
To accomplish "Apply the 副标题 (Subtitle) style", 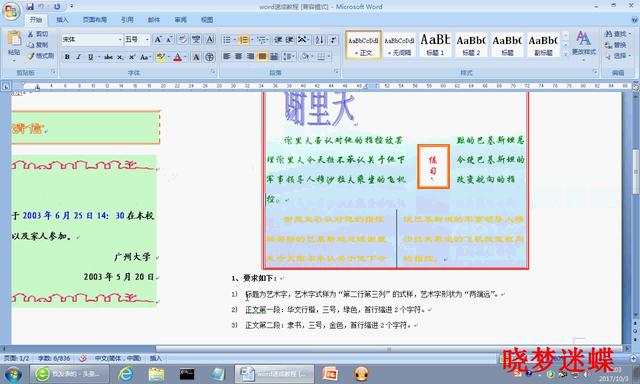I will (543, 45).
